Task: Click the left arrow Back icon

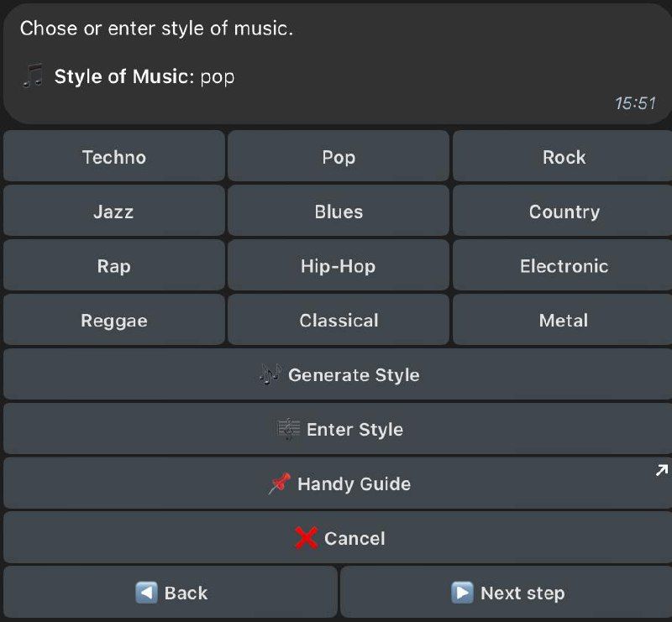Action: 146,593
